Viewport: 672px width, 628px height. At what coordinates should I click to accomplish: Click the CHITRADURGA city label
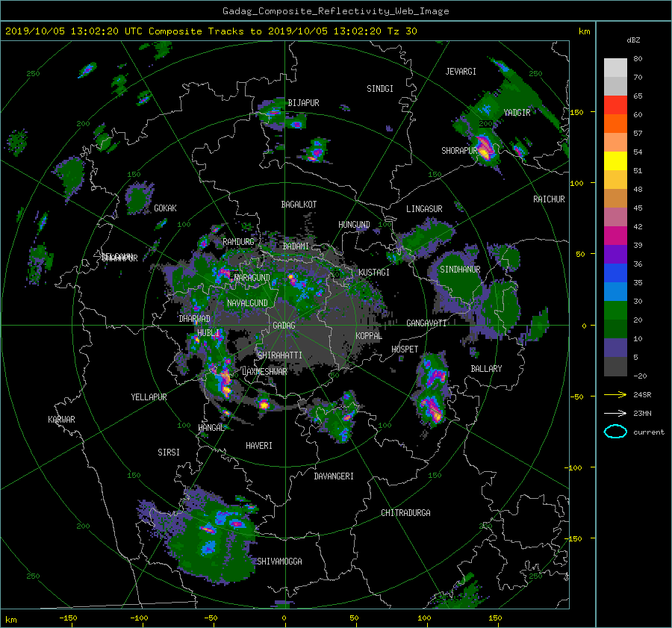pos(405,513)
